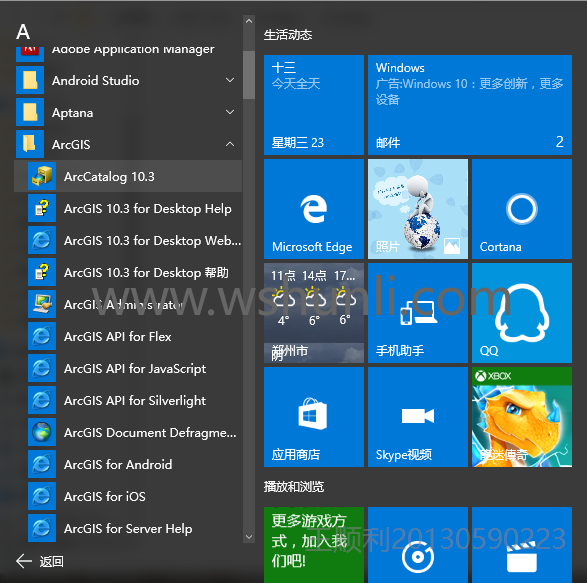Viewport: 587px width, 583px height.
Task: Open ArcGIS for iOS icon
Action: pyautogui.click(x=42, y=496)
